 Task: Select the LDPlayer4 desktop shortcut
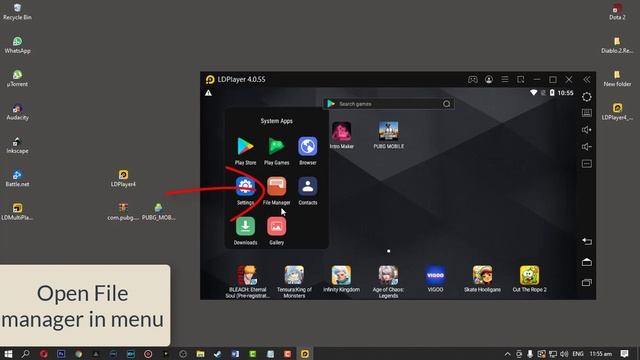coord(123,179)
